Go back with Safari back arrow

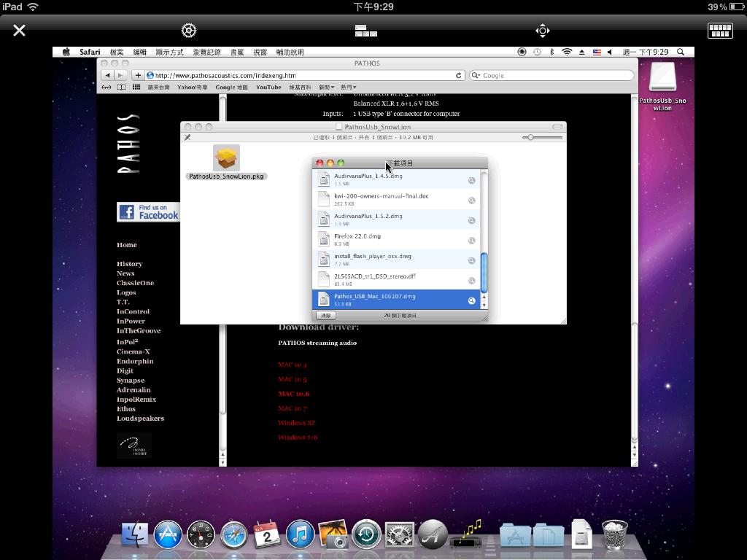pos(108,75)
